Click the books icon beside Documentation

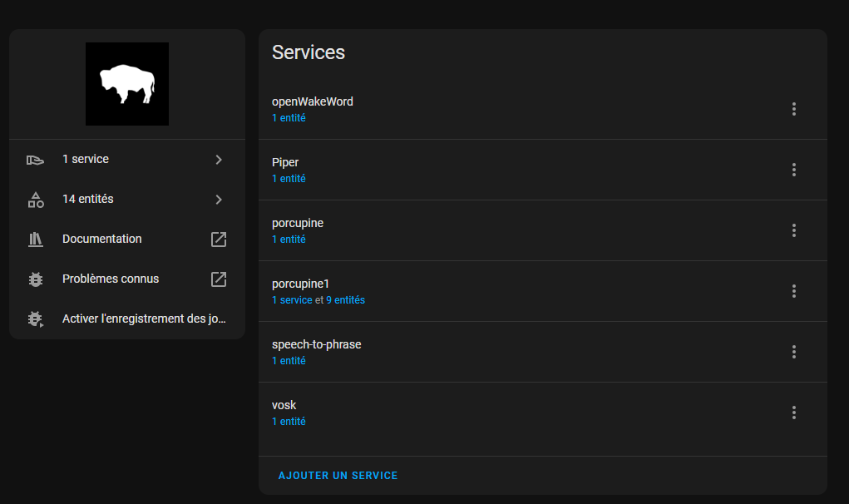pyautogui.click(x=36, y=240)
